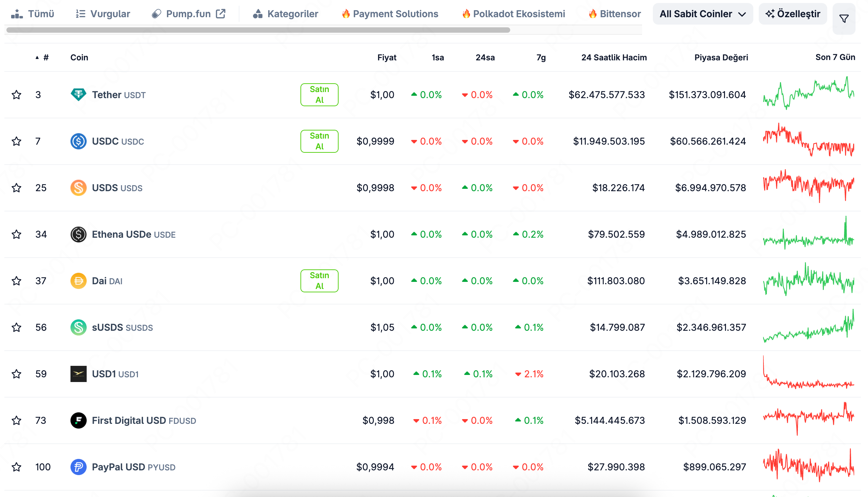This screenshot has height=497, width=868.
Task: Click USD1's 7g change 2.1%
Action: tap(529, 374)
